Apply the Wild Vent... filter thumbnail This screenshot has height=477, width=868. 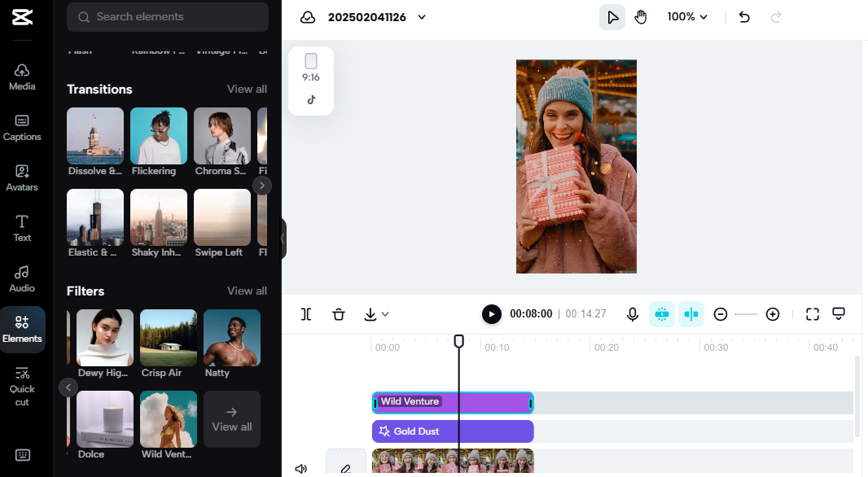click(x=169, y=419)
